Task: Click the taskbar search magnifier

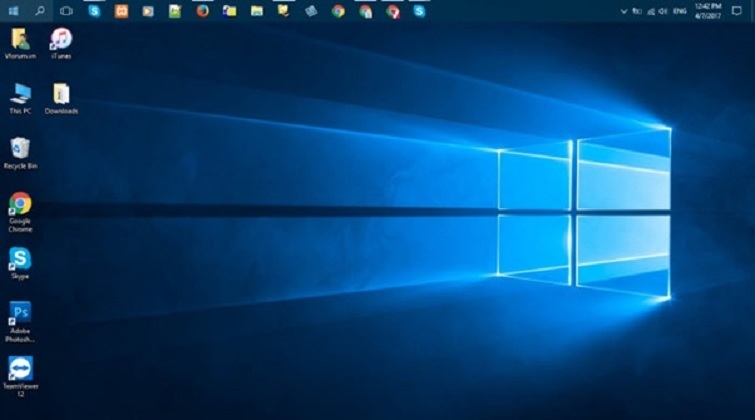Action: click(40, 10)
